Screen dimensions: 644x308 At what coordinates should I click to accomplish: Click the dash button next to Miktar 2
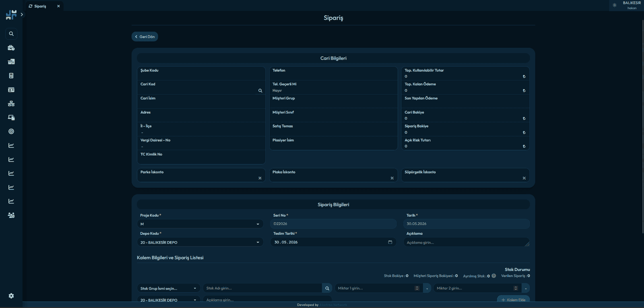tap(526, 288)
